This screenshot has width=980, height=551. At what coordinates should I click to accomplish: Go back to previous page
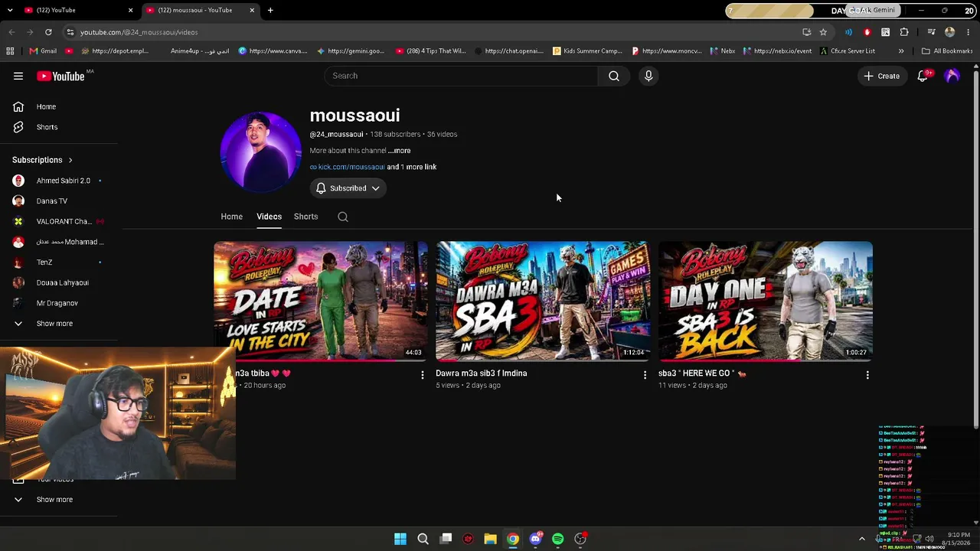click(x=11, y=32)
